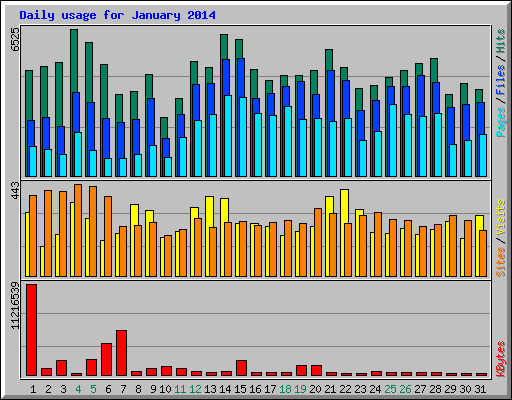
Task: Click day label "31" on the x-axis
Action: tap(480, 389)
